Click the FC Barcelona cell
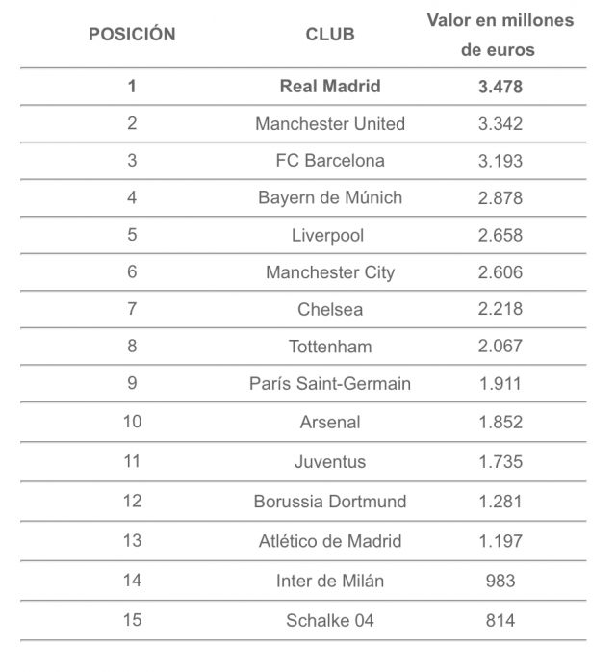 click(x=330, y=161)
